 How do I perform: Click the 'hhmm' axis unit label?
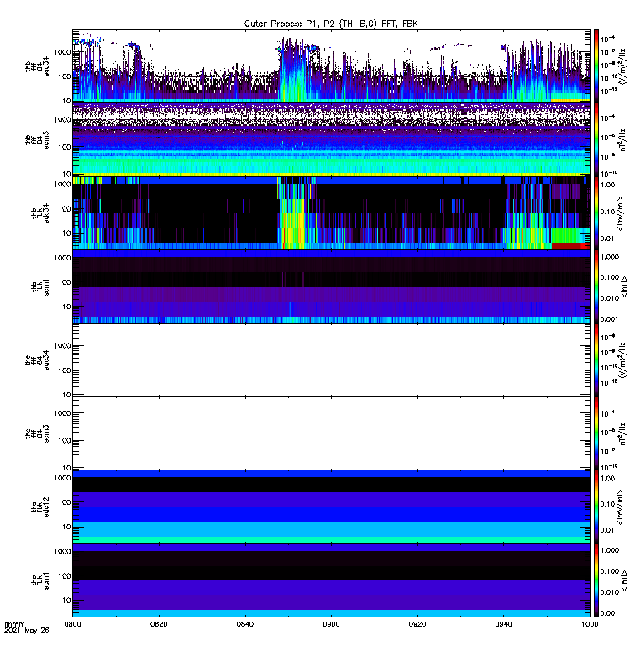(14, 624)
